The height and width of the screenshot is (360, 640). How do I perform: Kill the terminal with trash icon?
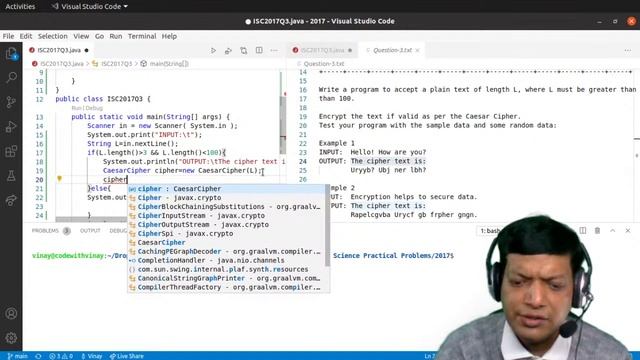tap(597, 231)
